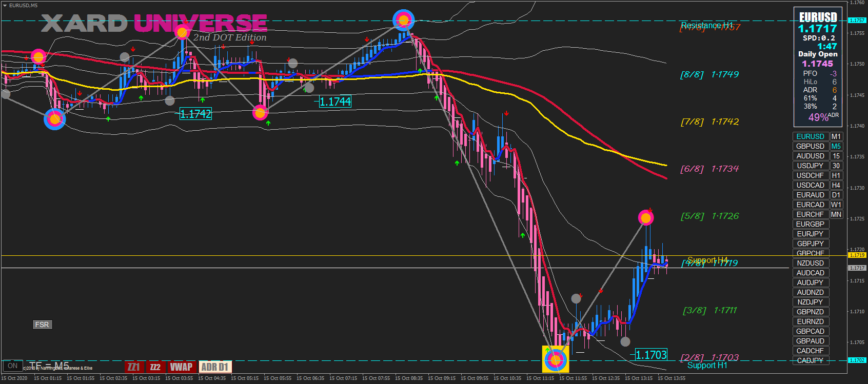Select the MN monthly timeframe button
This screenshot has height=384, width=868.
836,214
